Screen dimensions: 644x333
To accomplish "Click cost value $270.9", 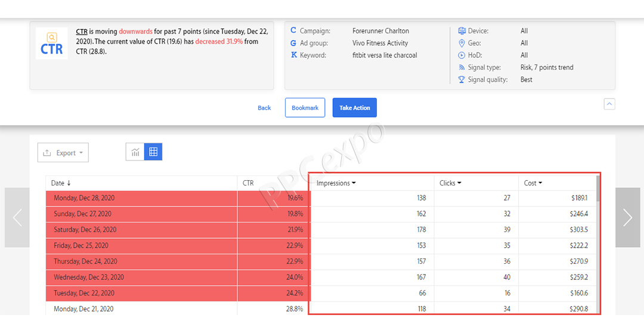I will point(579,261).
